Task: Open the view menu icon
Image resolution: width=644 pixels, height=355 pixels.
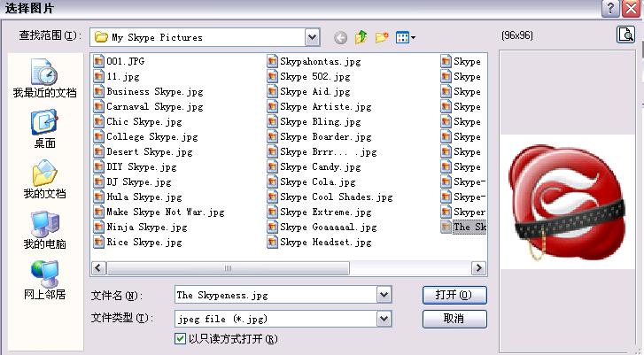Action: pos(406,38)
